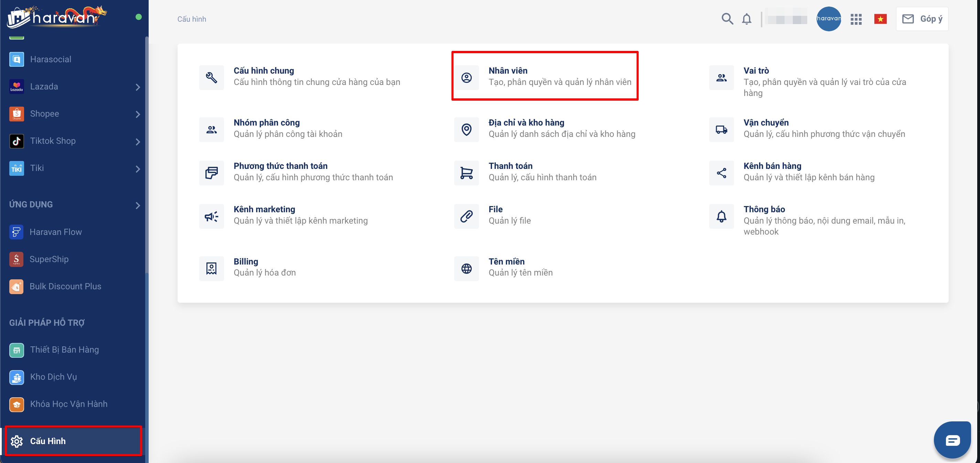Open the notifications bell in header
980x463 pixels.
pyautogui.click(x=746, y=19)
